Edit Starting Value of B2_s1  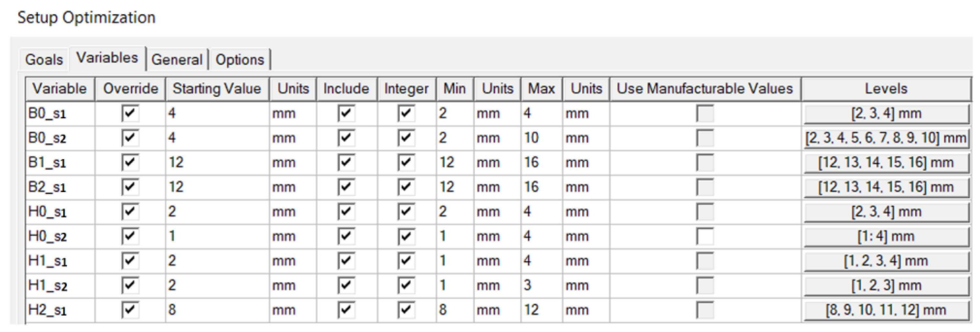[x=217, y=187]
